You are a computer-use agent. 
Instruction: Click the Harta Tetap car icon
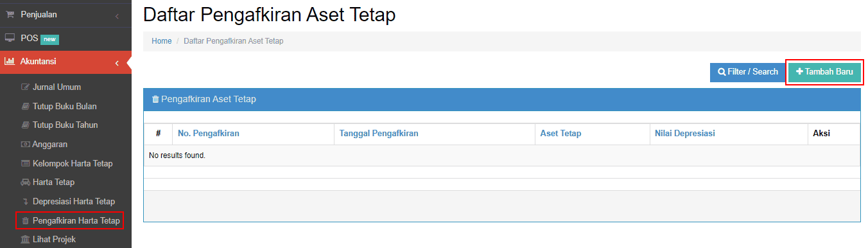[x=26, y=182]
